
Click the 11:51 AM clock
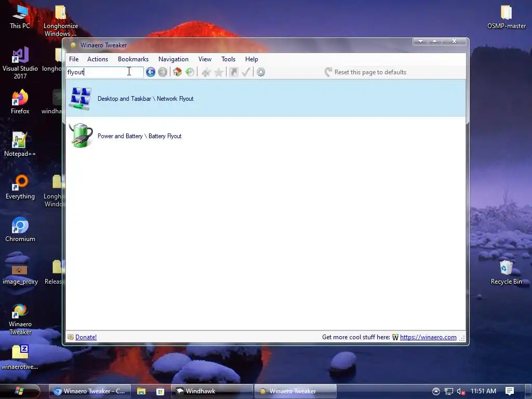click(484, 391)
